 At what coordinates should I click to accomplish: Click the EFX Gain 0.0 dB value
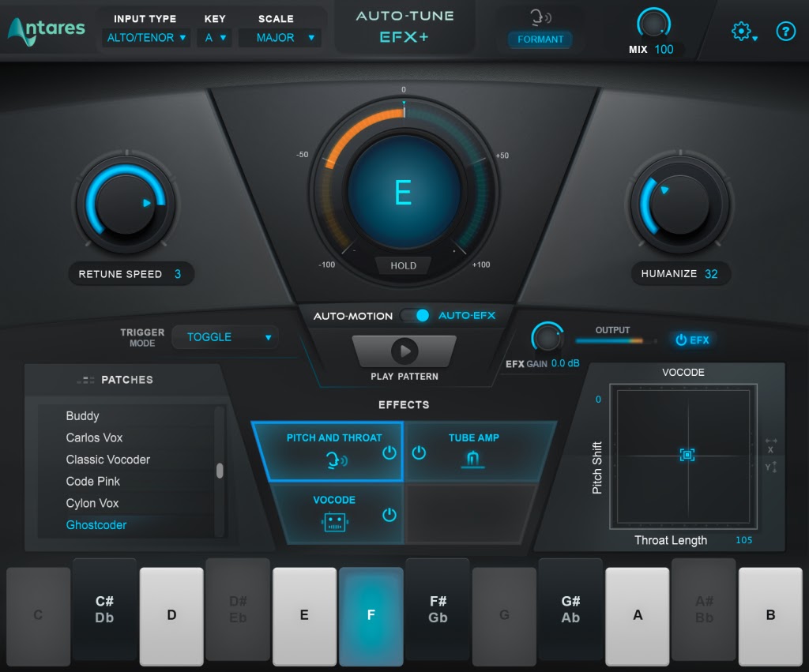(565, 363)
